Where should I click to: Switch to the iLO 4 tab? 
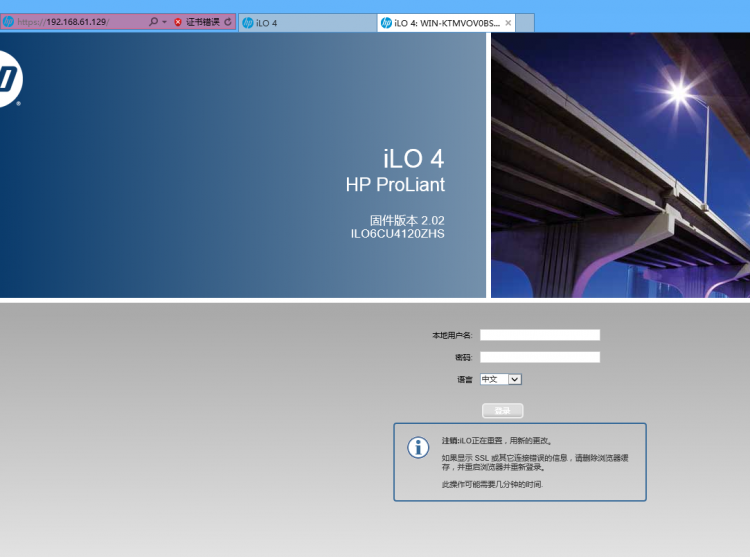[x=308, y=23]
